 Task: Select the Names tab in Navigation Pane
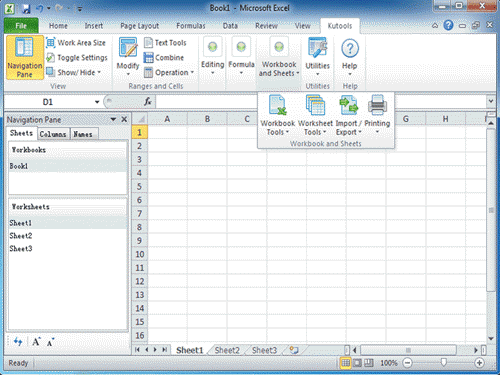83,134
